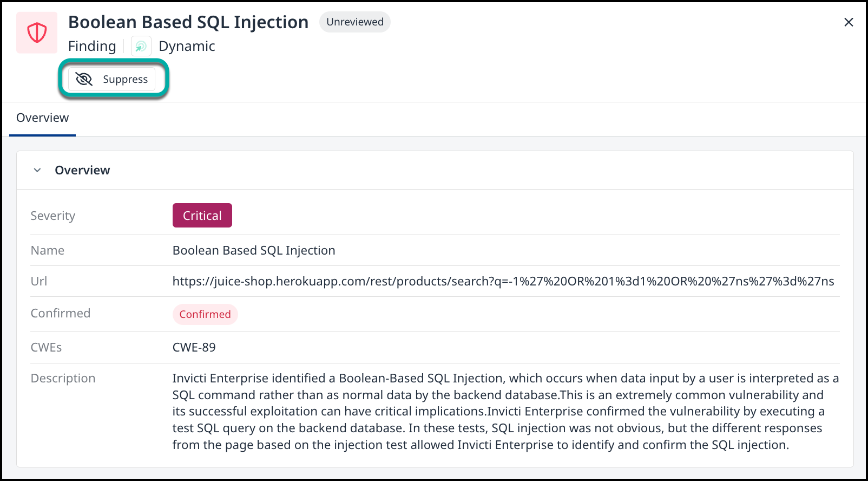Switch to the Overview tab

[x=42, y=118]
